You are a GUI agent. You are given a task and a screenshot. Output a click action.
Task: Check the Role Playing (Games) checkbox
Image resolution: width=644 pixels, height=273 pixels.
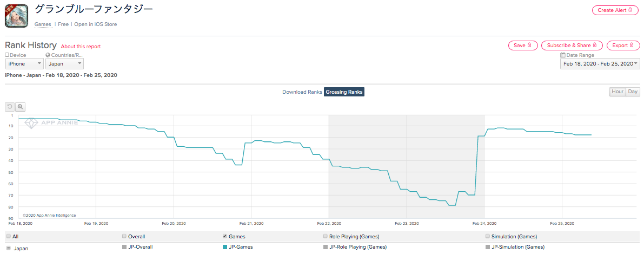click(326, 236)
